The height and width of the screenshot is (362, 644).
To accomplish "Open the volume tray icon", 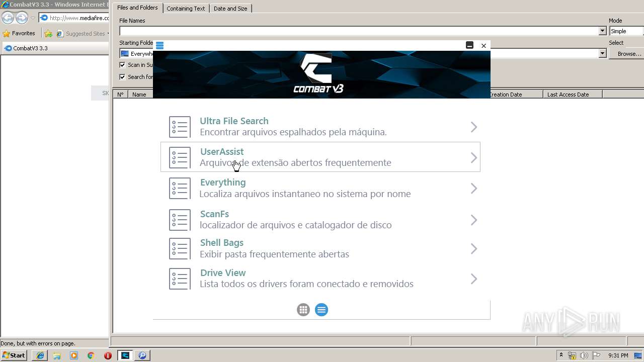I will (x=584, y=355).
